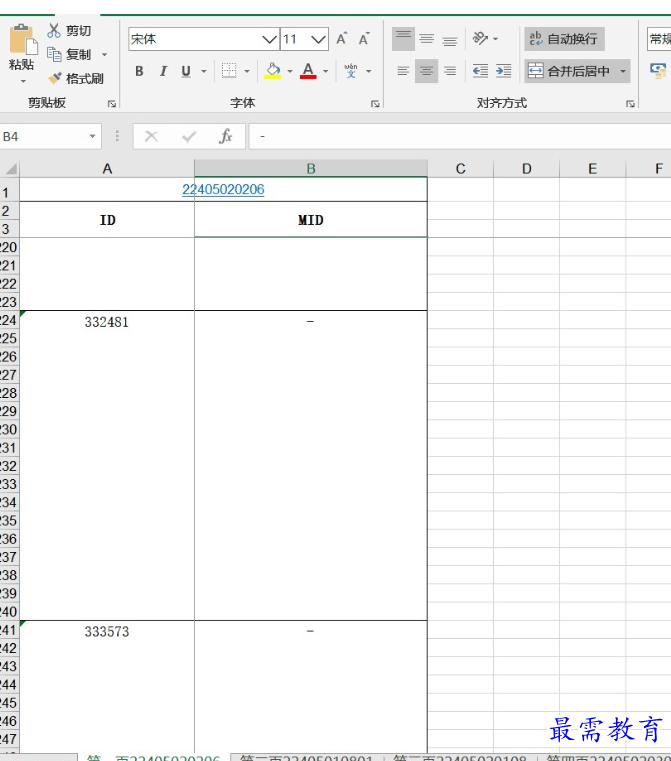Click the Cut (剪切) scissors button
The height and width of the screenshot is (761, 671).
click(x=69, y=31)
